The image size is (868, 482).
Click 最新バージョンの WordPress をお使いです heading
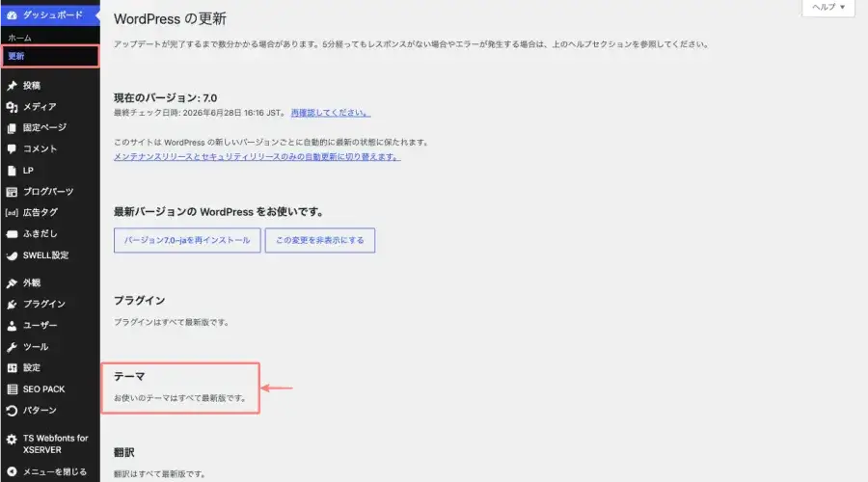[x=219, y=212]
